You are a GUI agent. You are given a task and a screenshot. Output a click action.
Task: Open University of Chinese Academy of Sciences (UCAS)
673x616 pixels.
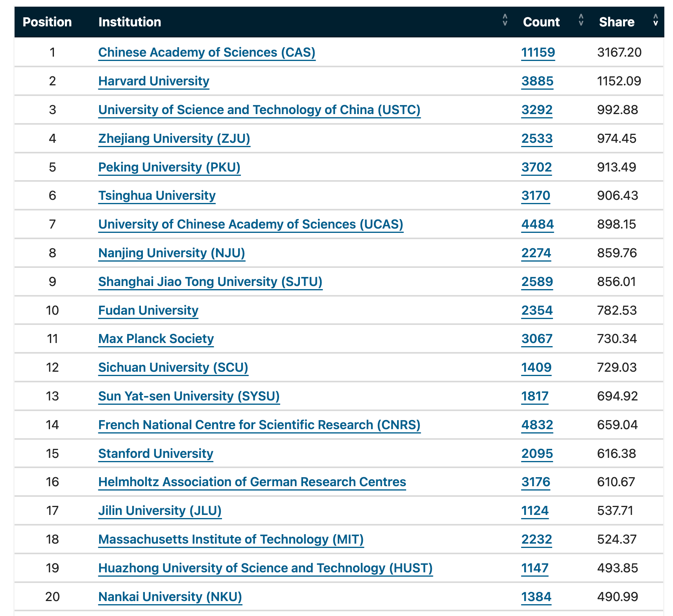point(251,224)
